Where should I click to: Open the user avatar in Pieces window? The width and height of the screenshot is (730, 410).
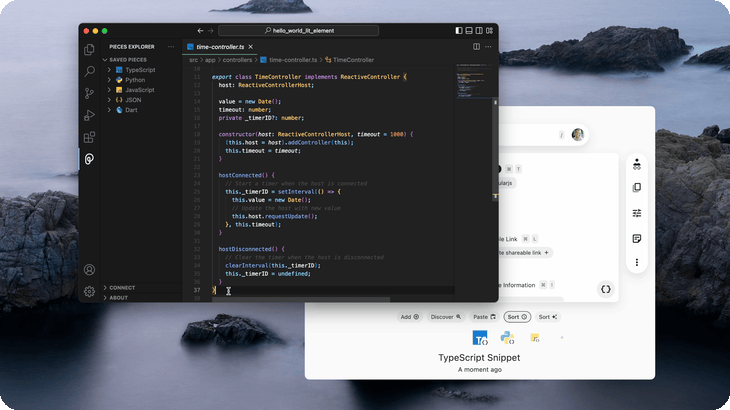click(578, 134)
